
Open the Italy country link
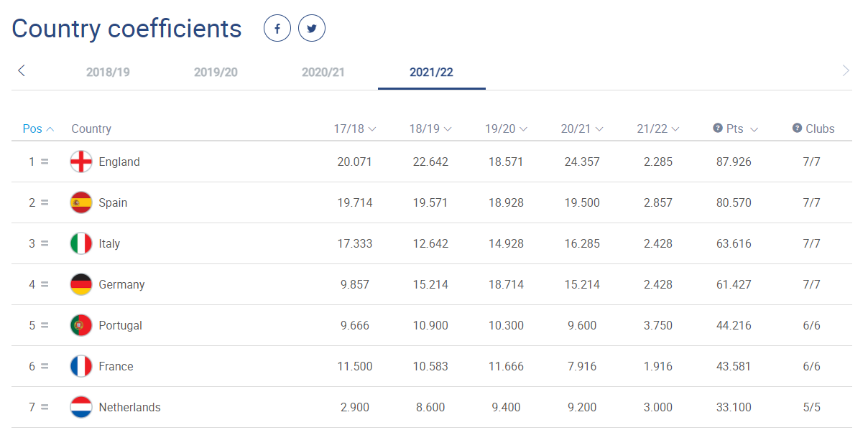pyautogui.click(x=109, y=243)
